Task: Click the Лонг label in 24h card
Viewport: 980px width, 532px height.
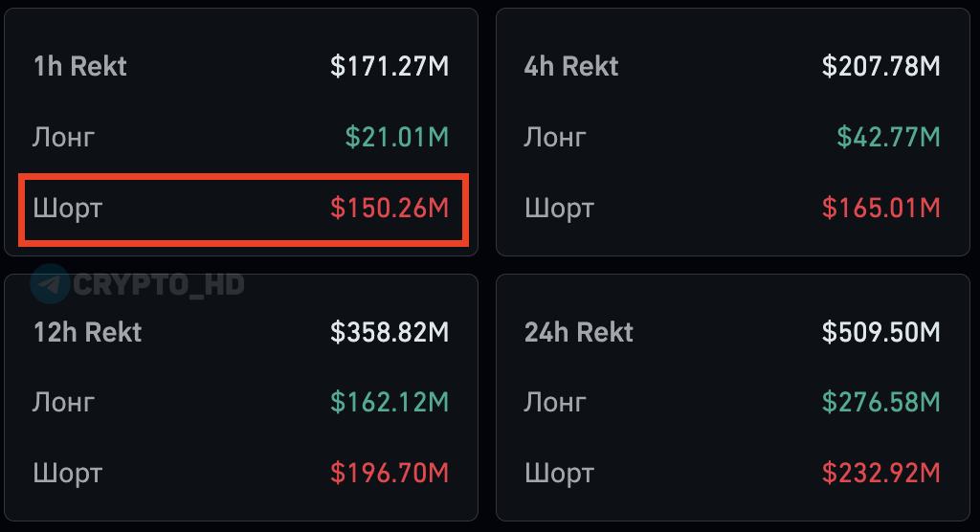Action: tap(555, 402)
